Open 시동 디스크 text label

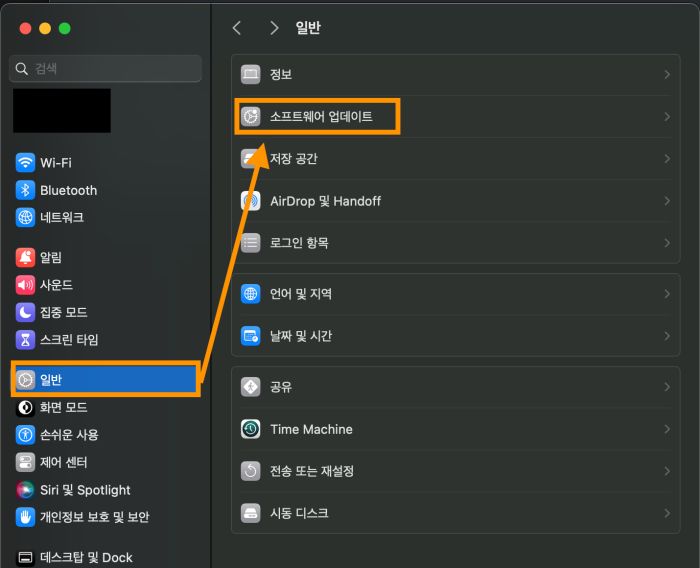(x=299, y=513)
